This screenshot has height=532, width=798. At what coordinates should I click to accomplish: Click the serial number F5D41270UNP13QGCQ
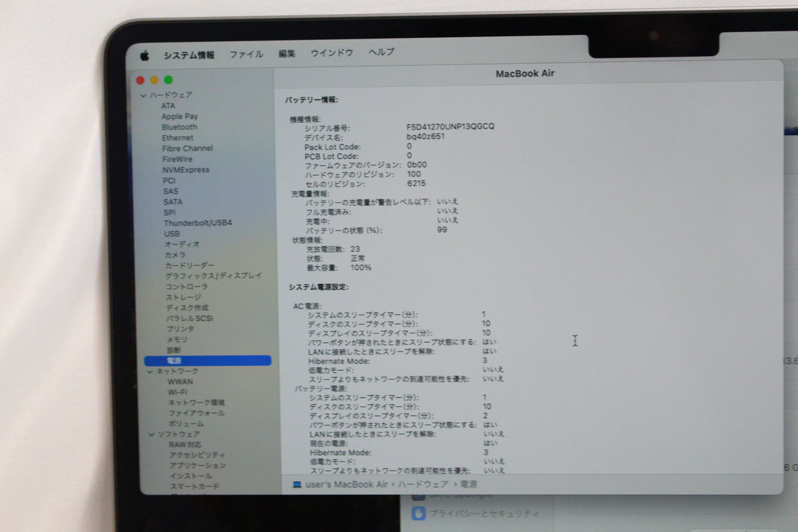point(450,126)
